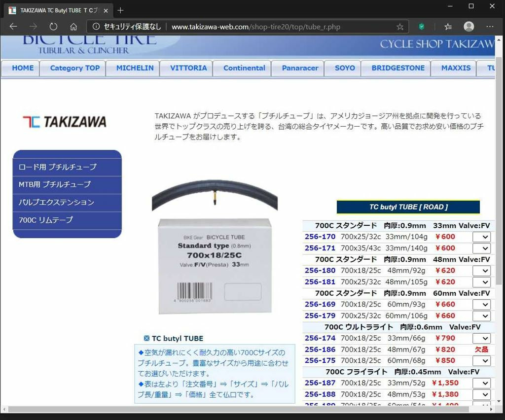
Task: Expand quantity dropdown for item 256-174
Action: point(481,339)
